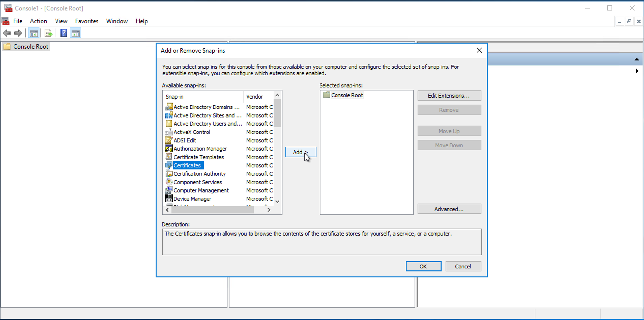644x320 pixels.
Task: Click the Certificates snap-in icon
Action: (x=169, y=165)
